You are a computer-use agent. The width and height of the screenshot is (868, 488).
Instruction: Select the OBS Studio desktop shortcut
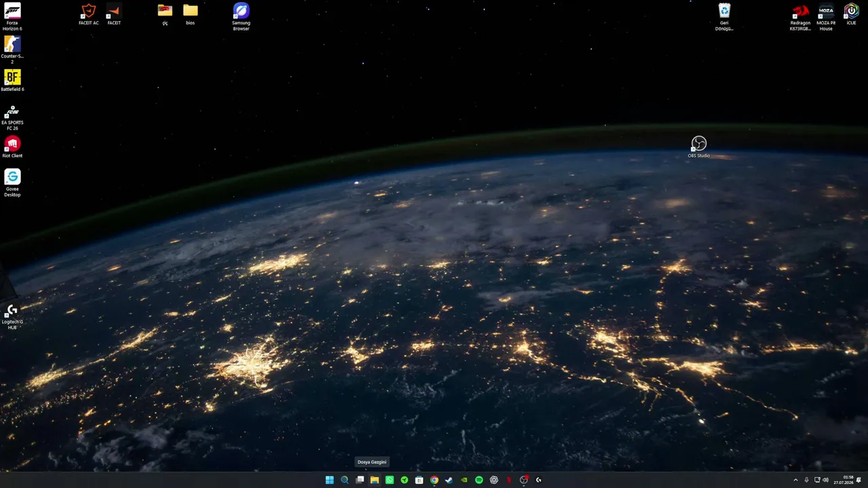(x=698, y=146)
